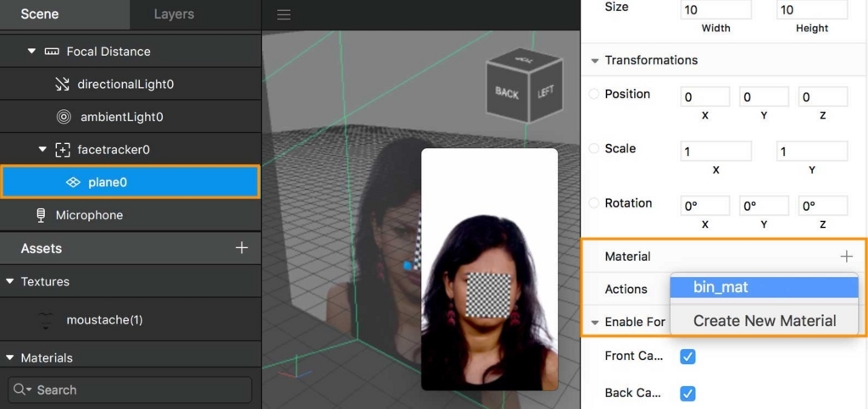Image resolution: width=868 pixels, height=409 pixels.
Task: Click the moustache(1) texture thumbnail
Action: point(46,320)
